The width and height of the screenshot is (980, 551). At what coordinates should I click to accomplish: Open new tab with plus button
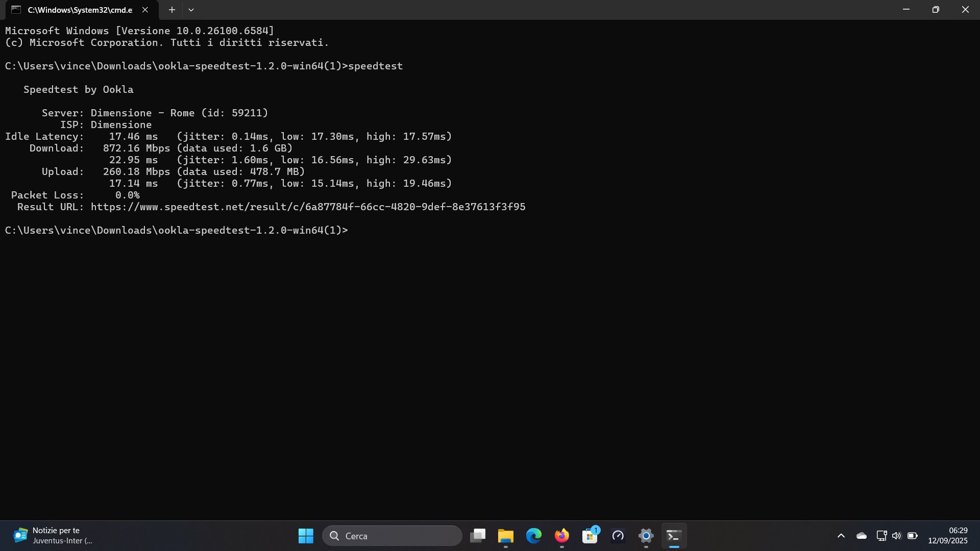tap(172, 10)
